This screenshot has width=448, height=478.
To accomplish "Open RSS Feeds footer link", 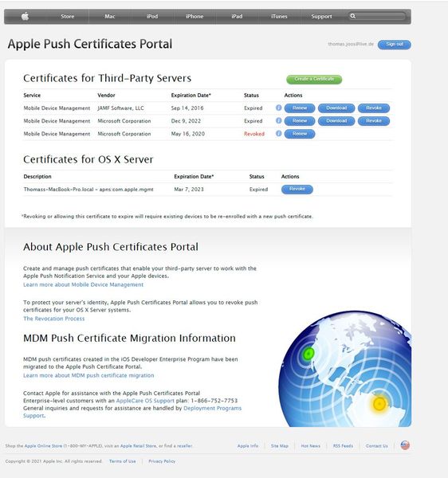I will (343, 445).
